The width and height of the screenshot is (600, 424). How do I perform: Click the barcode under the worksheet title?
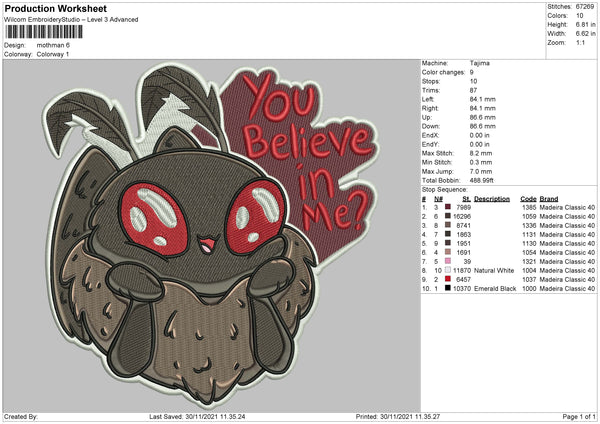[x=44, y=32]
